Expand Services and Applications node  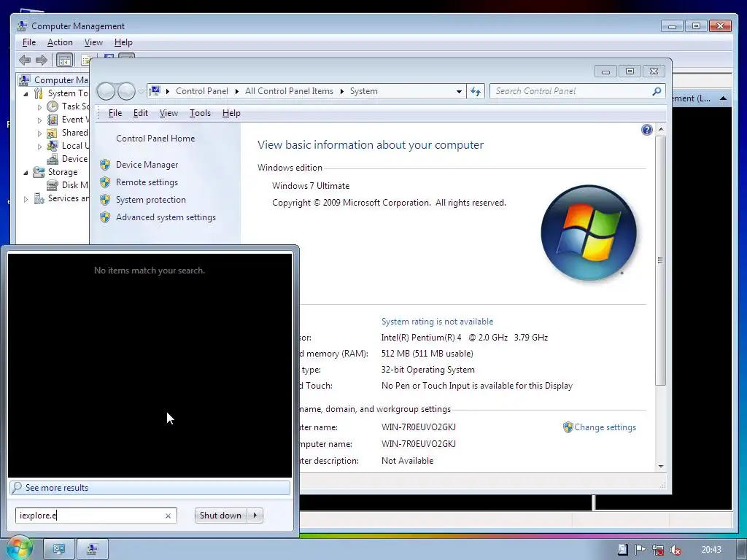[x=26, y=200]
